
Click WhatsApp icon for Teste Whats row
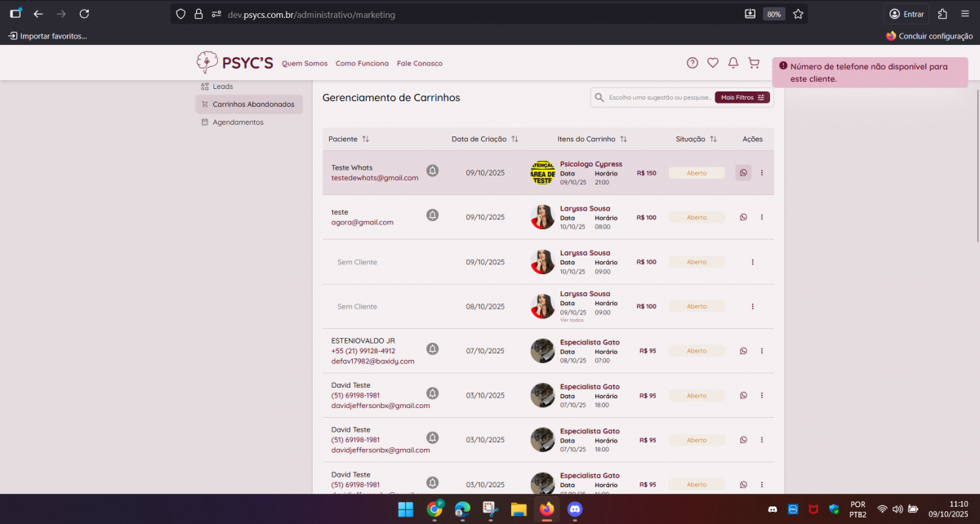click(743, 172)
